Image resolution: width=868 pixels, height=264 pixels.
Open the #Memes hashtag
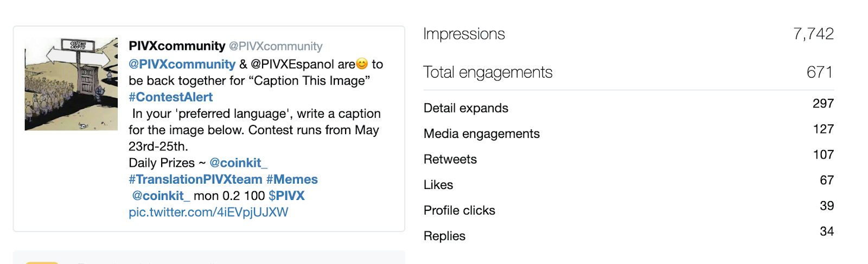click(292, 179)
